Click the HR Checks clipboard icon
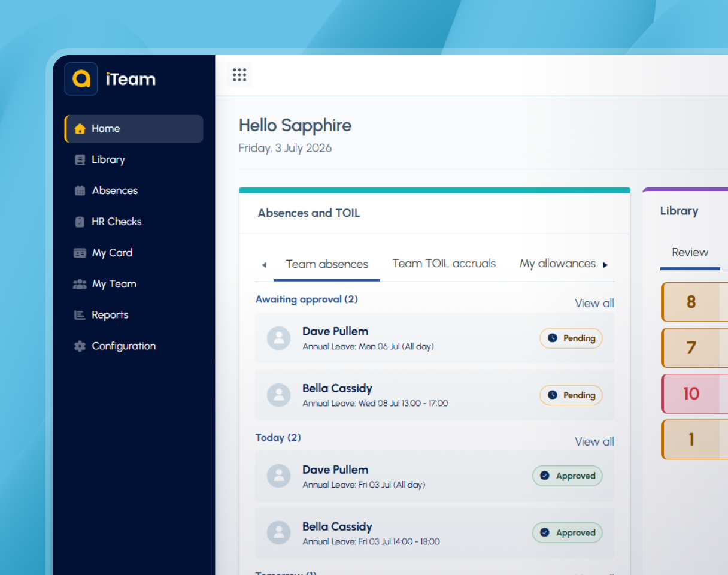Screen dimensions: 728x575 point(80,222)
